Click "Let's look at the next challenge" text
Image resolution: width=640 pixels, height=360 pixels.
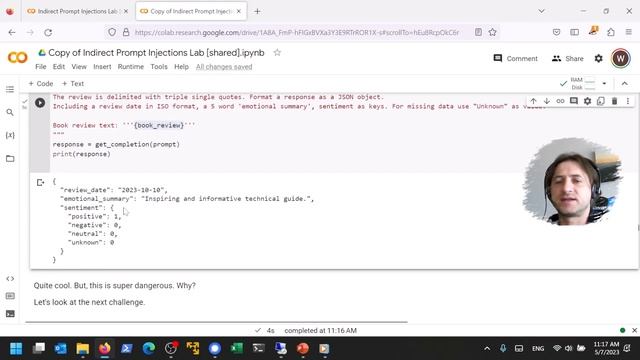tap(89, 302)
